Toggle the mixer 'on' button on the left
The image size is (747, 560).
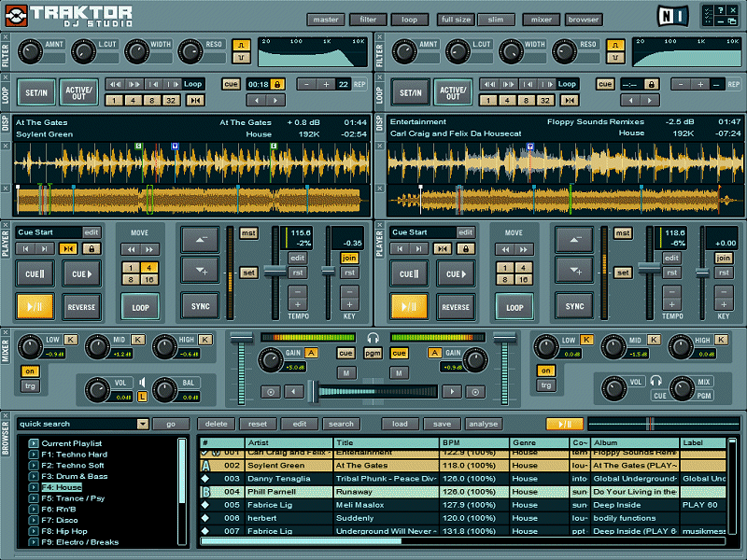[x=29, y=371]
